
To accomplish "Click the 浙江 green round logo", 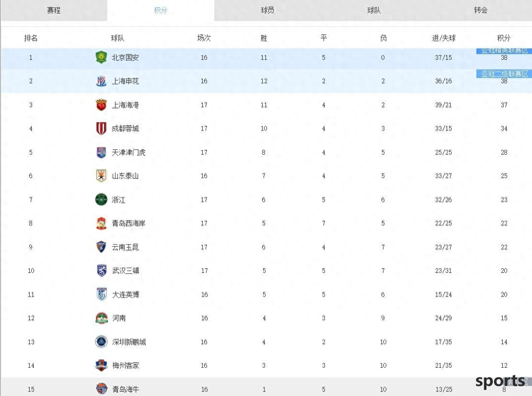I will (x=101, y=199).
